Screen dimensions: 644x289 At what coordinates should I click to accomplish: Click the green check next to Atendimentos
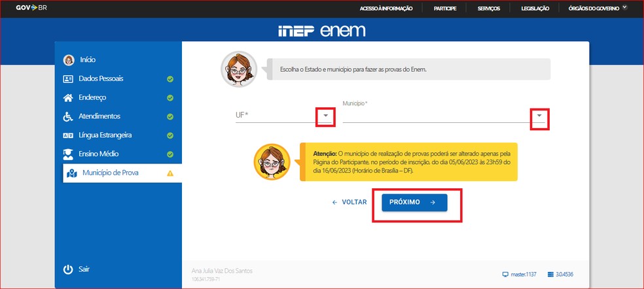tap(170, 117)
